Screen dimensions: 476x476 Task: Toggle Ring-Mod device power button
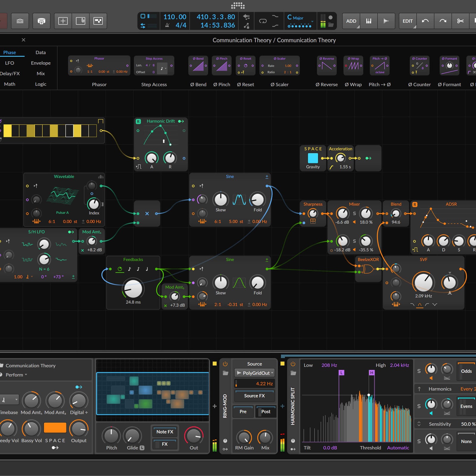(225, 364)
